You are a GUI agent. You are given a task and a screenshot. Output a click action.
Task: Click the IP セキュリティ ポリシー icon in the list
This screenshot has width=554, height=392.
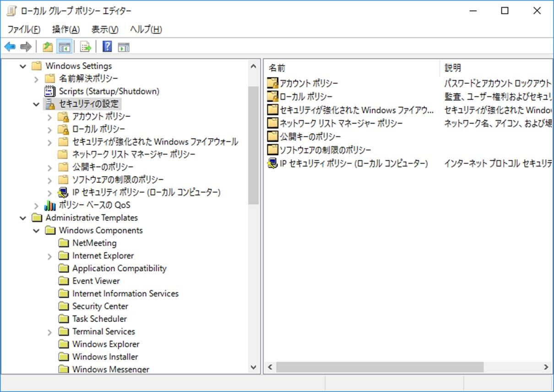point(272,163)
